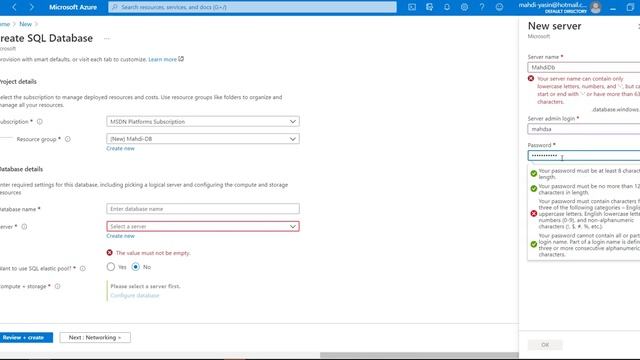The image size is (640, 360).
Task: Click Next : Networking button
Action: (95, 338)
